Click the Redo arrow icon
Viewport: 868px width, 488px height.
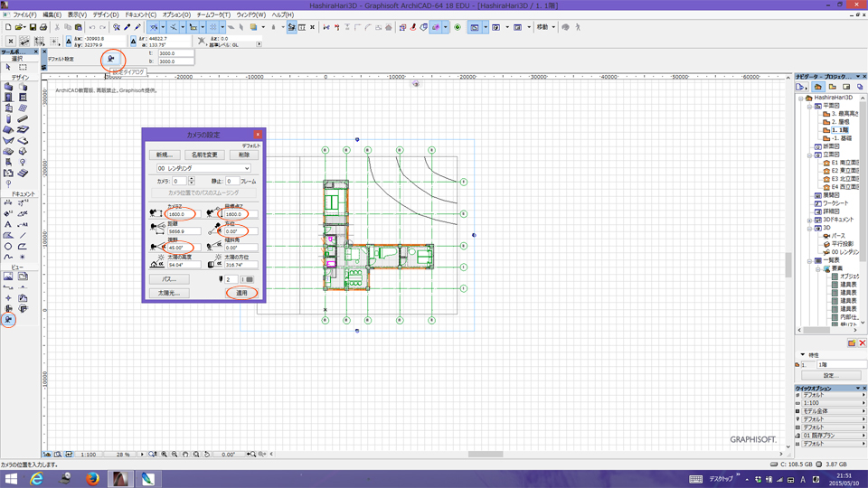102,27
